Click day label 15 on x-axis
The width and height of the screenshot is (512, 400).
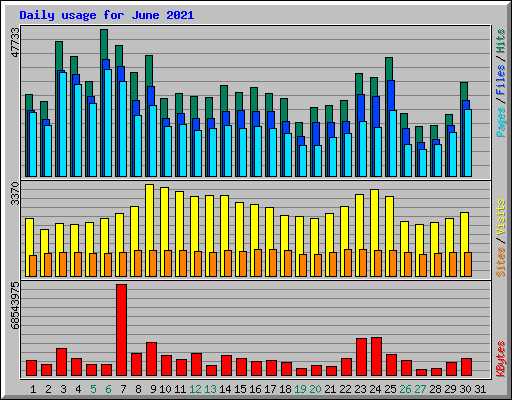[x=240, y=389]
